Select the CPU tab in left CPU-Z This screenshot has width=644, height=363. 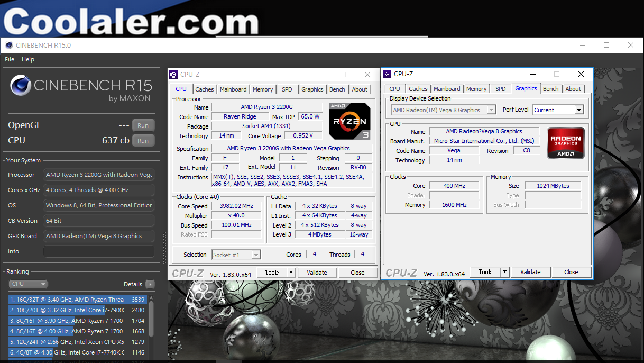pos(181,89)
